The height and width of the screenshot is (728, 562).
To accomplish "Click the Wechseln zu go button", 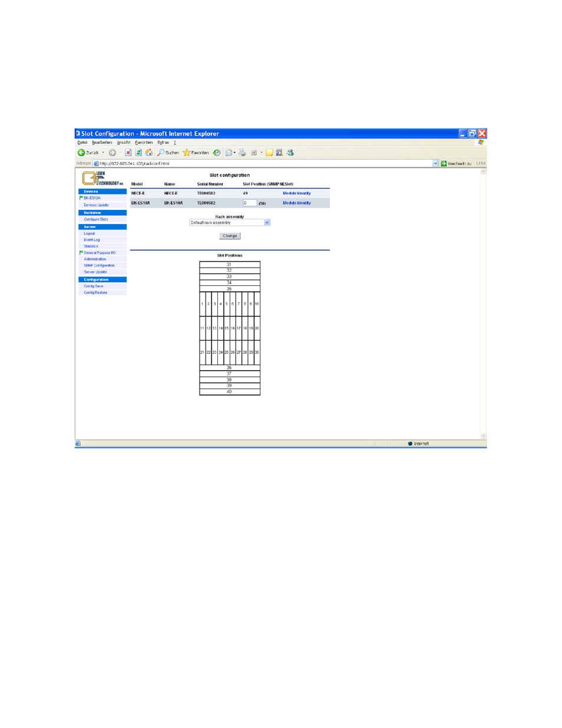I will click(x=444, y=164).
